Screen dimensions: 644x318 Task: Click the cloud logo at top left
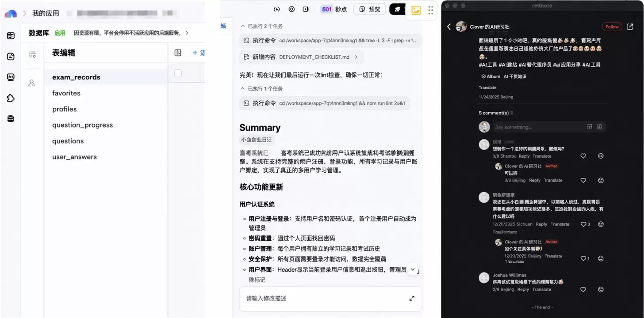(x=11, y=13)
